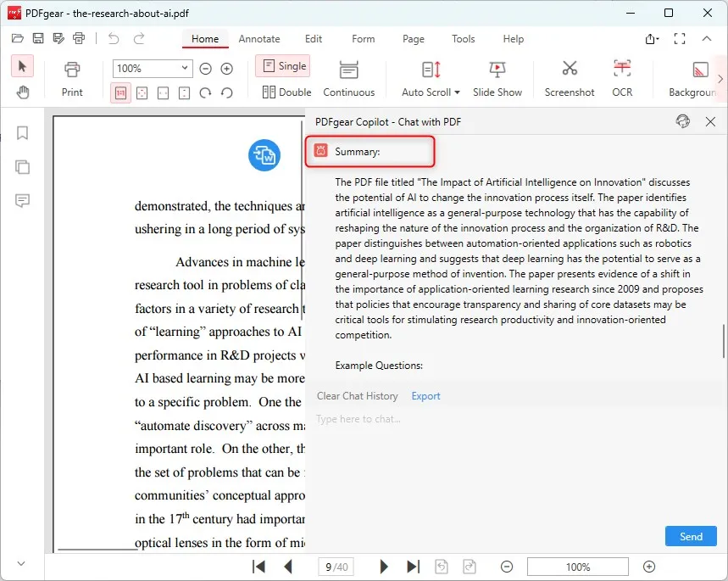Open the comments sidebar panel
This screenshot has width=728, height=581.
[22, 200]
